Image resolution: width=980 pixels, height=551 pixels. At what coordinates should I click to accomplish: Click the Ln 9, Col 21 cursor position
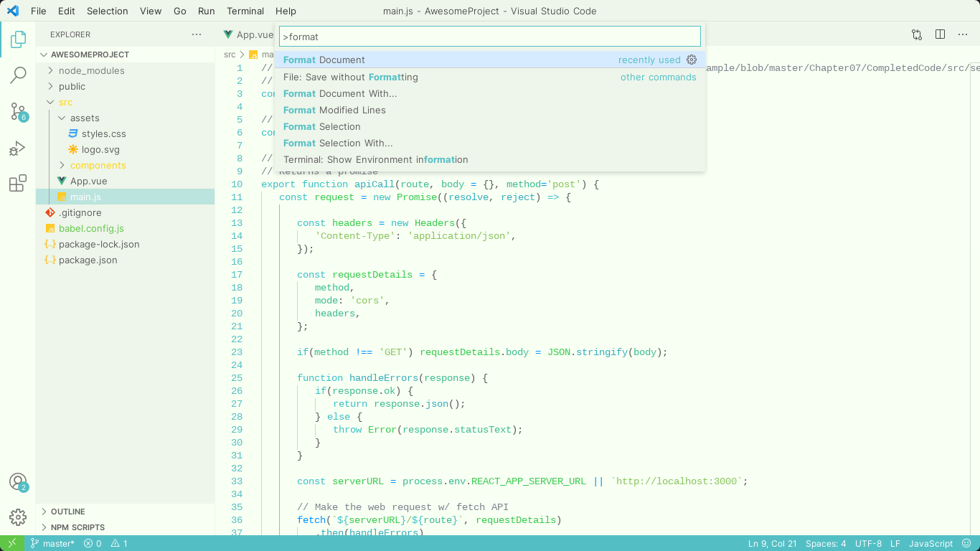point(773,543)
